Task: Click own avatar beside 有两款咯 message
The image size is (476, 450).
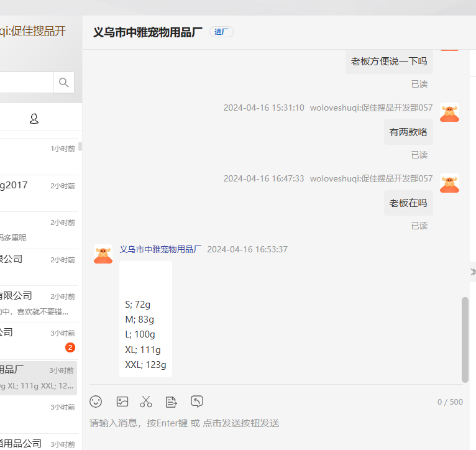Action: tap(449, 112)
